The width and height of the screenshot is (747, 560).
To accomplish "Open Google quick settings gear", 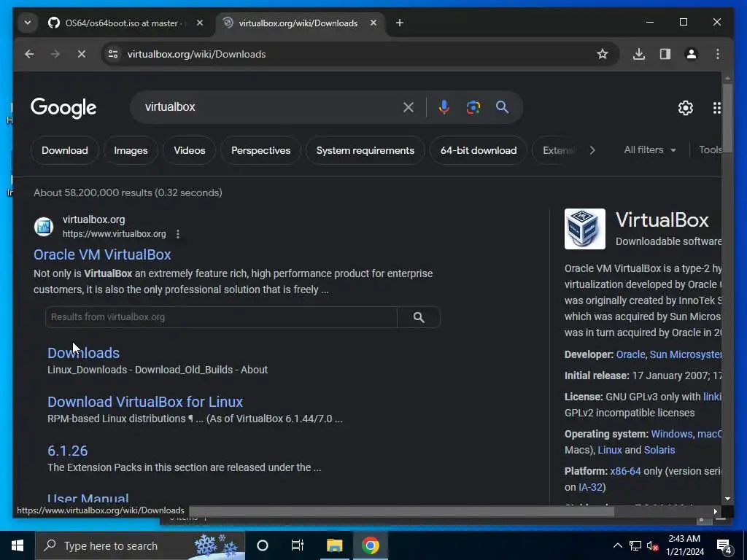I will [686, 108].
